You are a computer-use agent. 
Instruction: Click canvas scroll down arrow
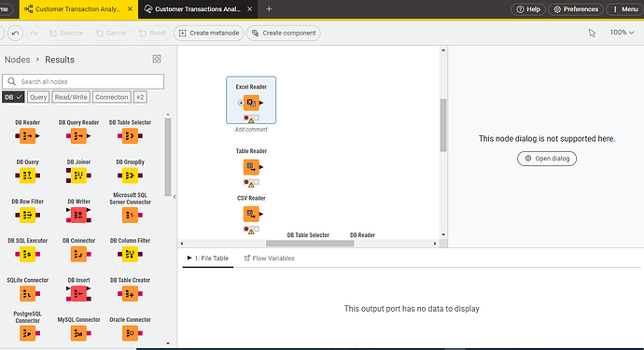coord(443,235)
